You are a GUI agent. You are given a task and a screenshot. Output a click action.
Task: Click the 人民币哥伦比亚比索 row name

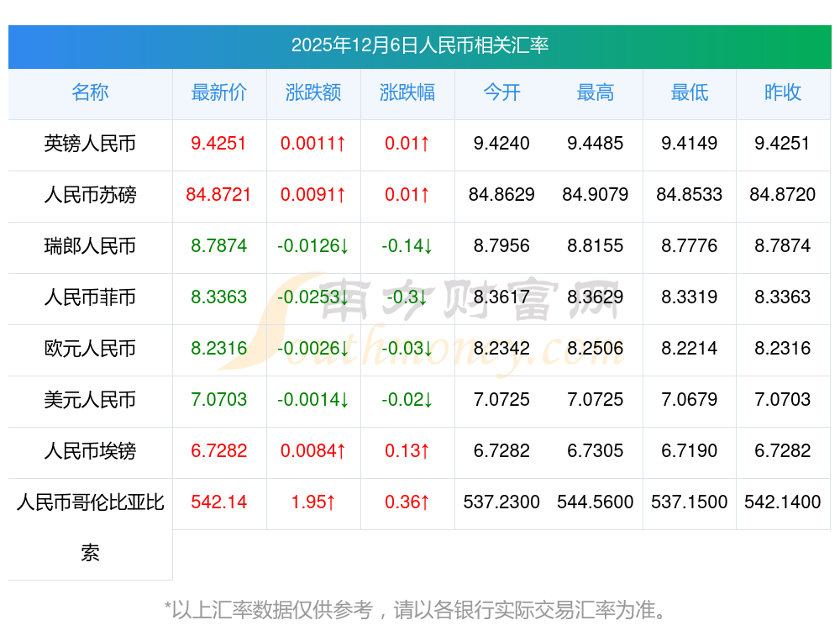[x=90, y=528]
